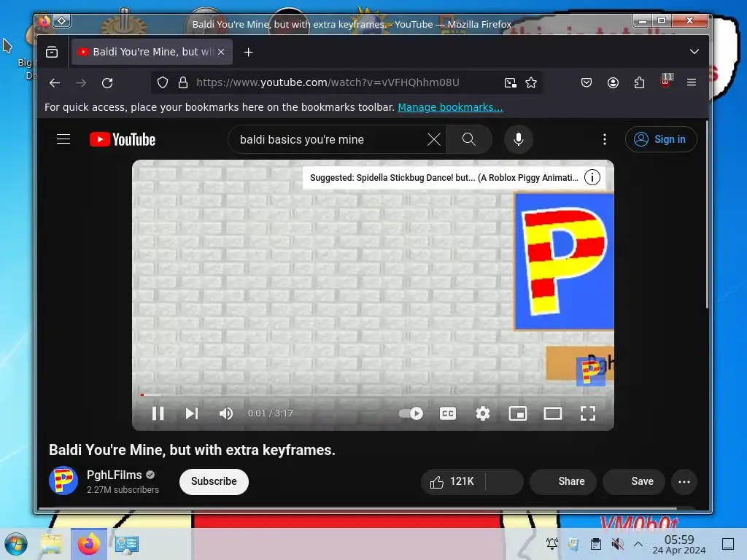Skip to the next video
The width and height of the screenshot is (747, 560).
click(192, 413)
